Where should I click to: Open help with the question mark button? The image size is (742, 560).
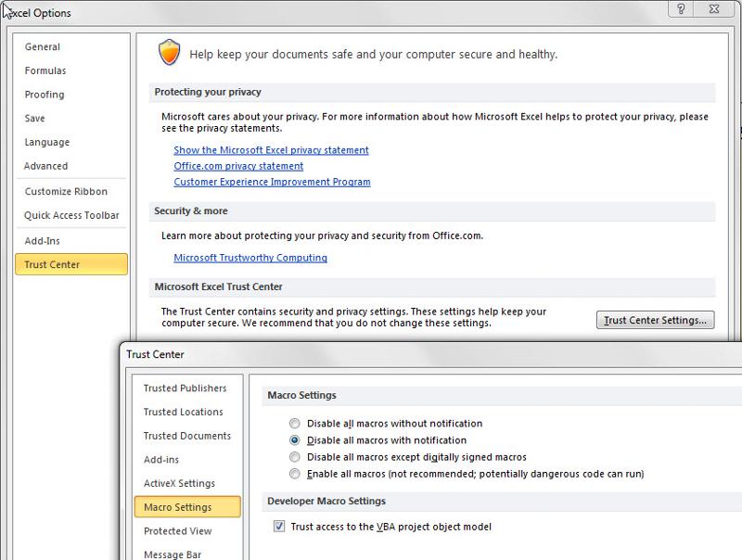[x=682, y=9]
